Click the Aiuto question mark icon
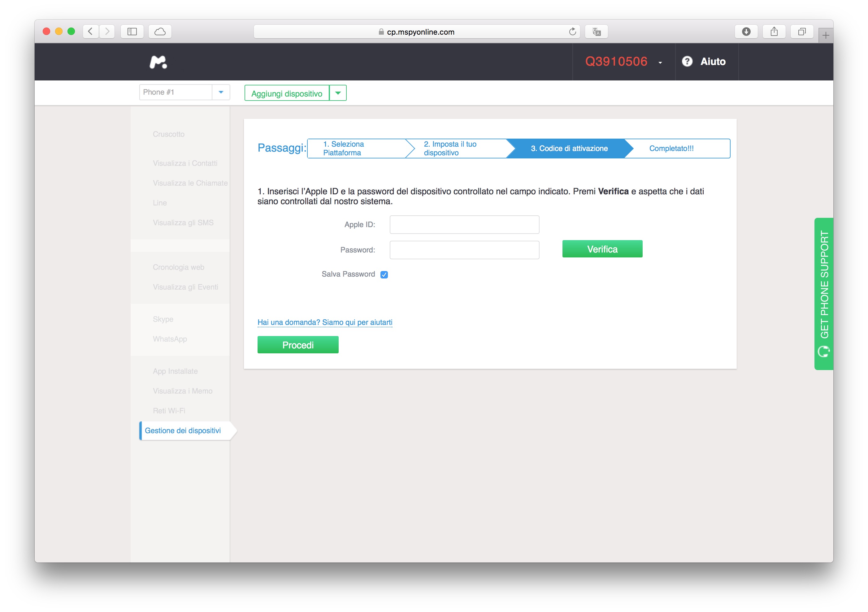The image size is (868, 612). tap(687, 62)
